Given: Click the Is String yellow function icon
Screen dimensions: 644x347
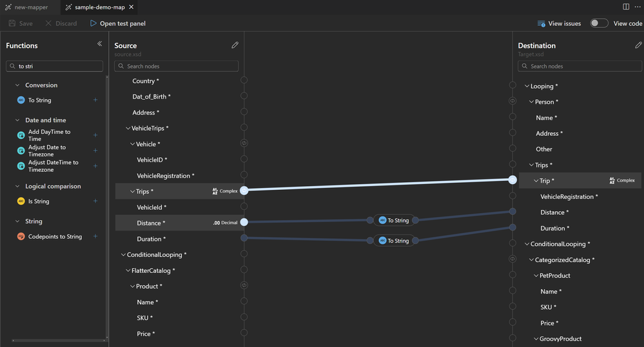Looking at the screenshot, I should [x=21, y=201].
